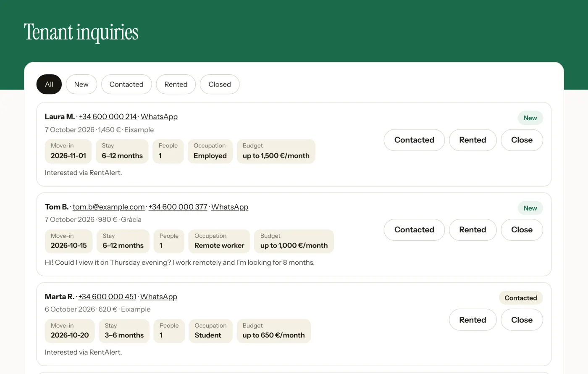Click the New status badge on Laura M.

[x=530, y=118]
